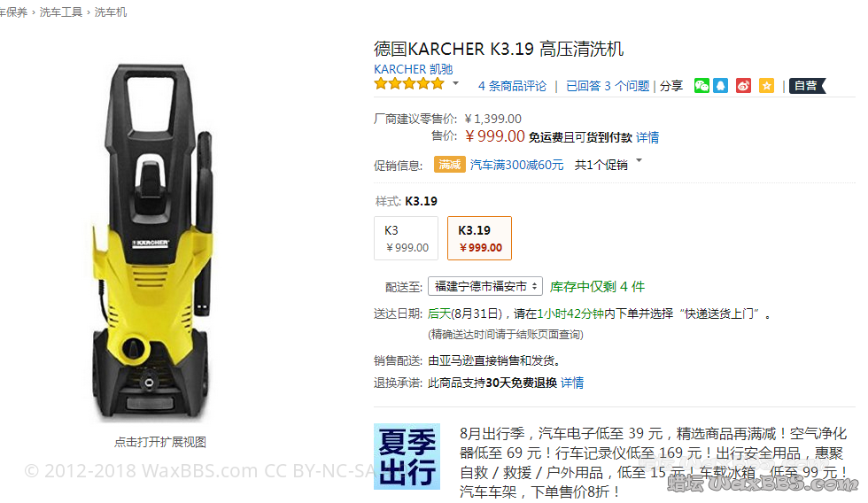The height and width of the screenshot is (503, 868).
Task: Click the 夏季出行 summer travel banner image
Action: (x=407, y=457)
